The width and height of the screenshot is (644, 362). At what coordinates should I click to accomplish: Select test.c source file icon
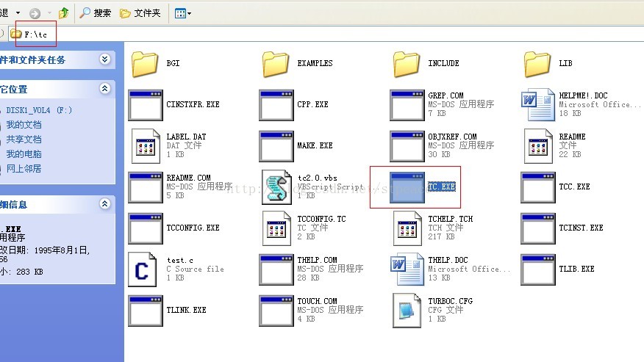click(142, 269)
